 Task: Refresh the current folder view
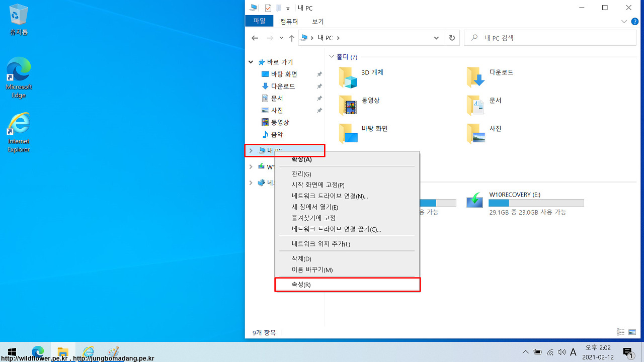click(x=452, y=38)
